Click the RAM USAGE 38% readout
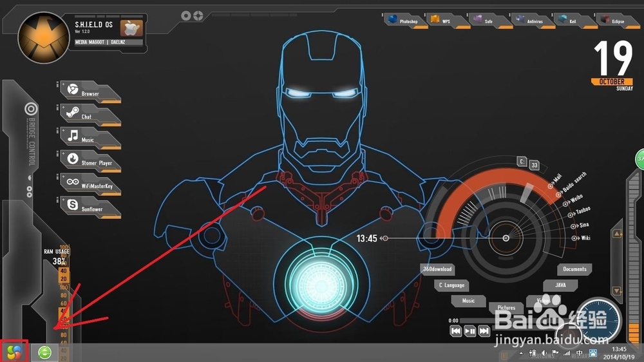The width and height of the screenshot is (644, 362). click(57, 257)
